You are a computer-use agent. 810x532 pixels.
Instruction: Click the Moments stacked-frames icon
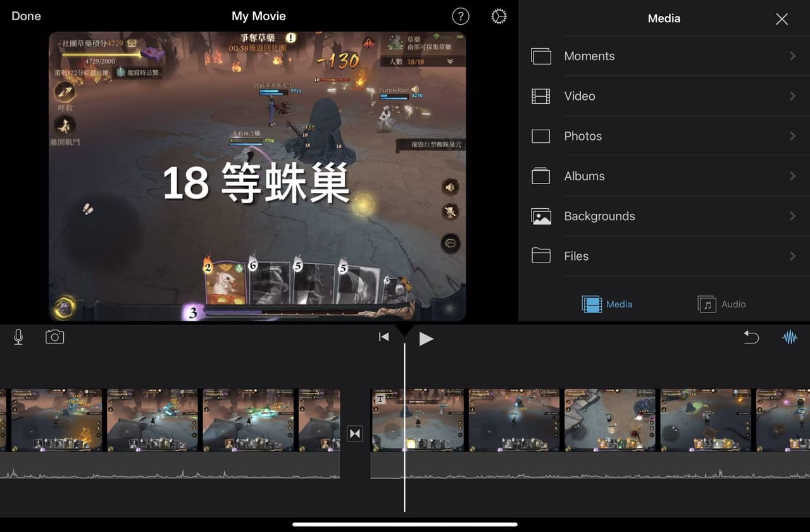coord(541,56)
